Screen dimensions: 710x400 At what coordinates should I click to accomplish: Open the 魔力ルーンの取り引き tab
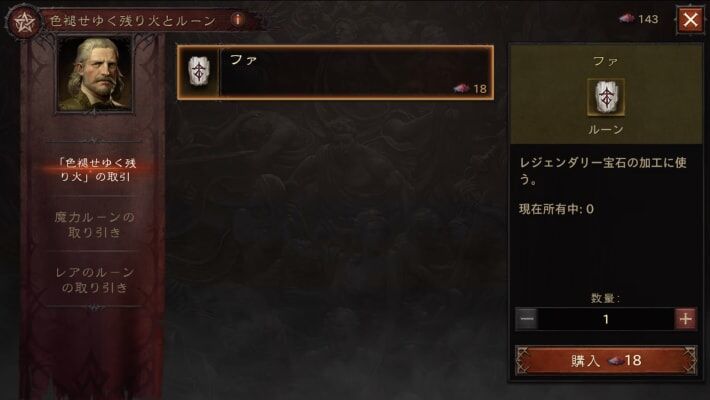tap(95, 225)
